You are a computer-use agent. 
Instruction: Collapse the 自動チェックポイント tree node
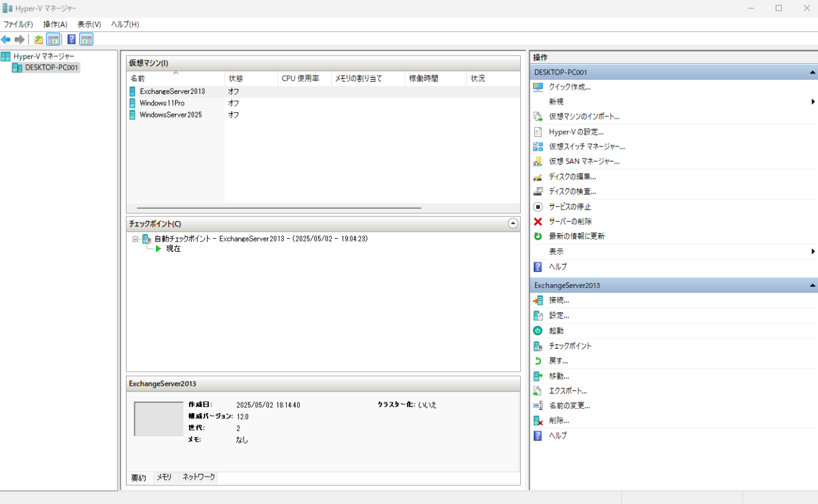(x=135, y=239)
